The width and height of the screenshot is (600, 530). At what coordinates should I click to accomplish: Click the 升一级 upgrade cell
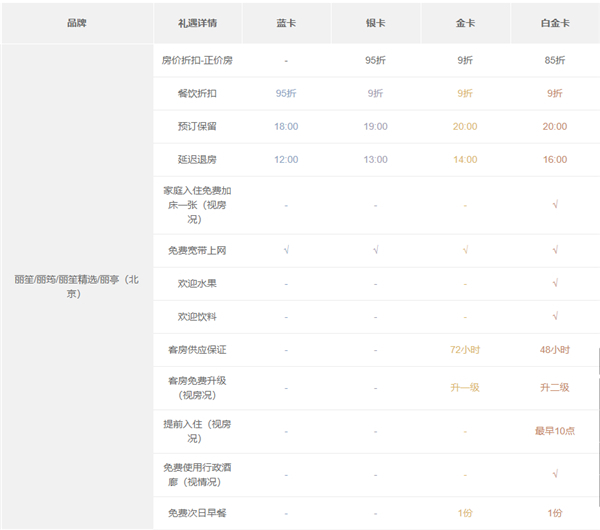(x=465, y=387)
